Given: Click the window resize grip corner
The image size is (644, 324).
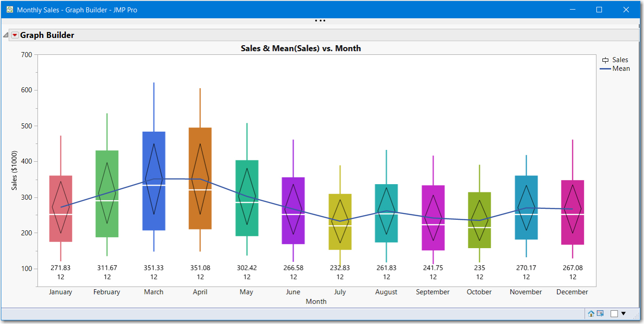Looking at the screenshot, I should click(636, 317).
